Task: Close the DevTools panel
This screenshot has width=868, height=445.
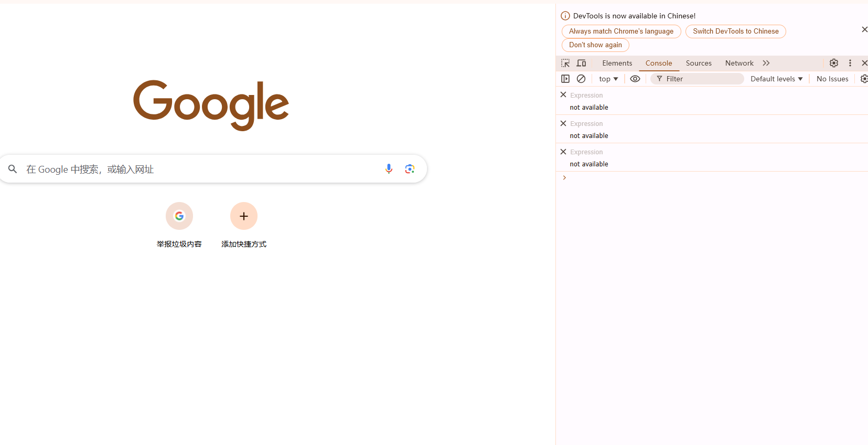Action: (x=864, y=63)
